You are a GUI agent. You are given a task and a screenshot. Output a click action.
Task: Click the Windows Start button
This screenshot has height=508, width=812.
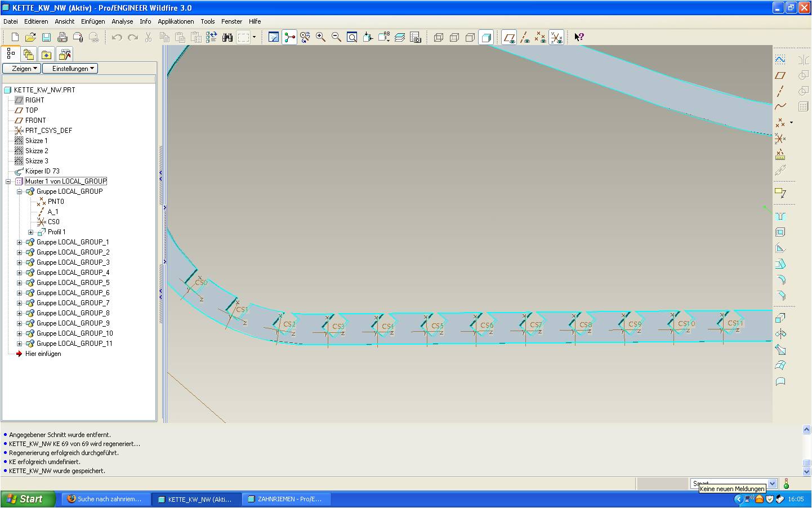pyautogui.click(x=28, y=499)
